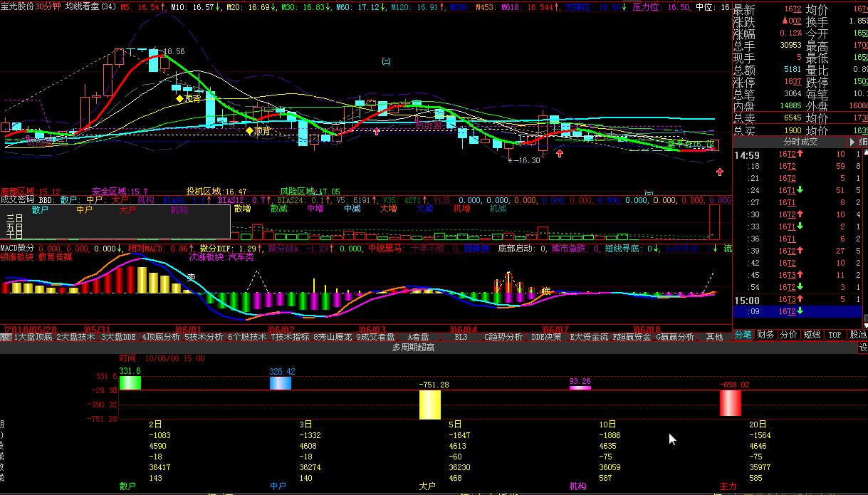Viewport: 868px width, 495px height.
Task: Open the 分价 tab
Action: pyautogui.click(x=789, y=334)
